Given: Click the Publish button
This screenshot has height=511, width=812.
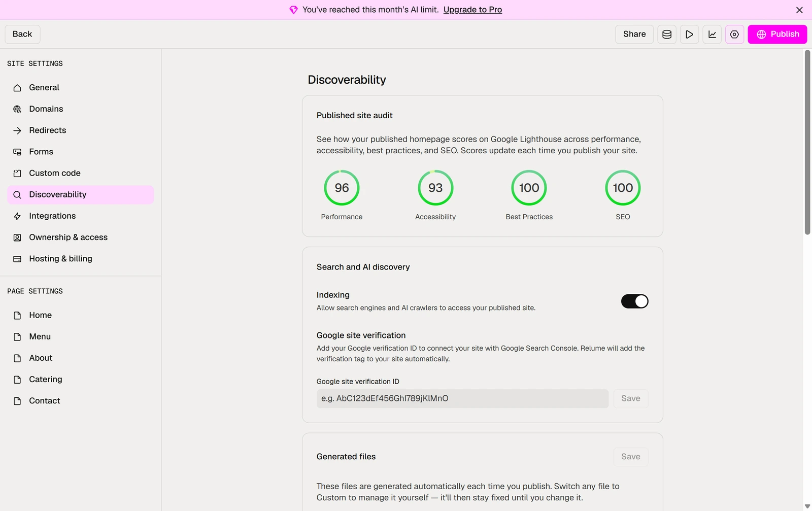Looking at the screenshot, I should click(x=777, y=34).
